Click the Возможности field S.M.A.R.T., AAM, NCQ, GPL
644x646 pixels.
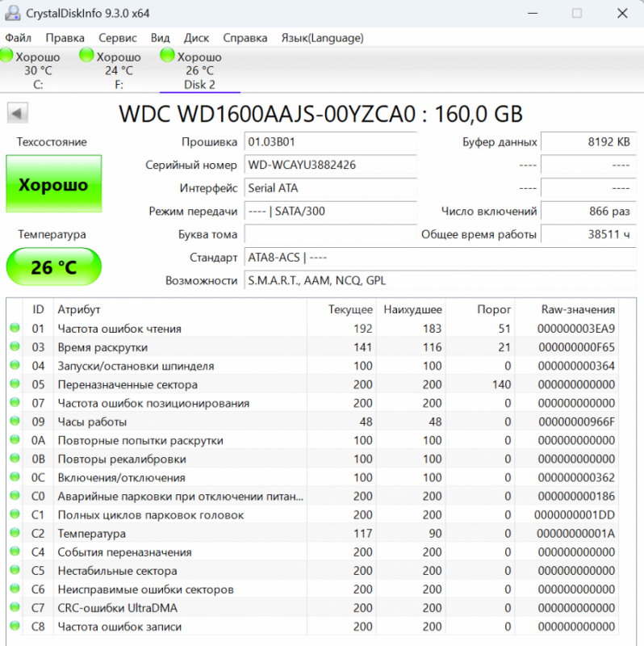click(440, 280)
